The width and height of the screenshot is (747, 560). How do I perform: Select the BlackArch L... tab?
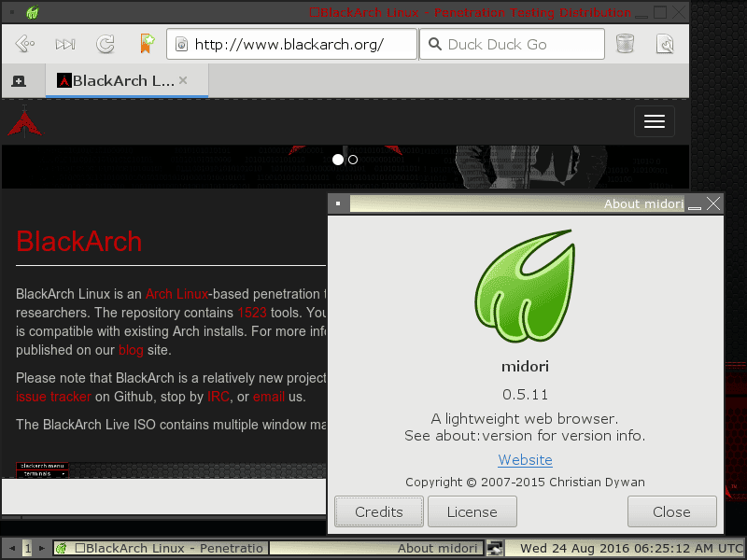coord(127,81)
